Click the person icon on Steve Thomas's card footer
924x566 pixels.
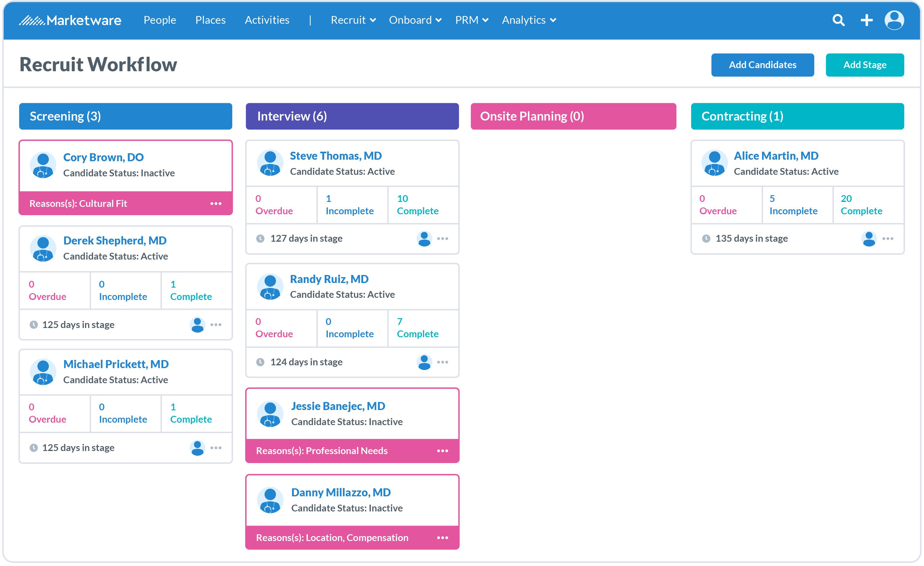424,239
